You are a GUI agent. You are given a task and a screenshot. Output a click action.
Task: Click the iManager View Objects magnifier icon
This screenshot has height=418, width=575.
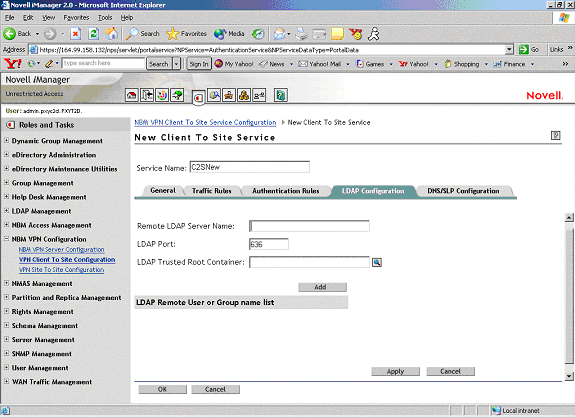pos(214,95)
